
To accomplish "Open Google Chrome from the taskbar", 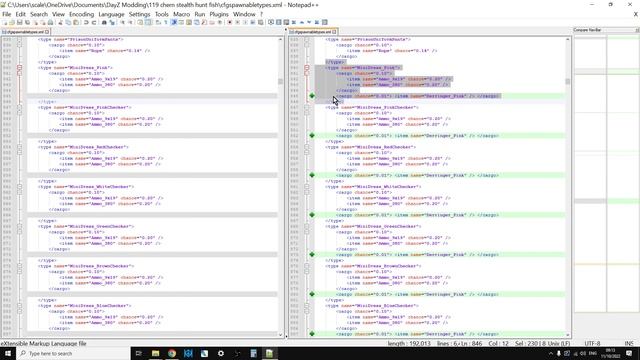I will click(172, 353).
